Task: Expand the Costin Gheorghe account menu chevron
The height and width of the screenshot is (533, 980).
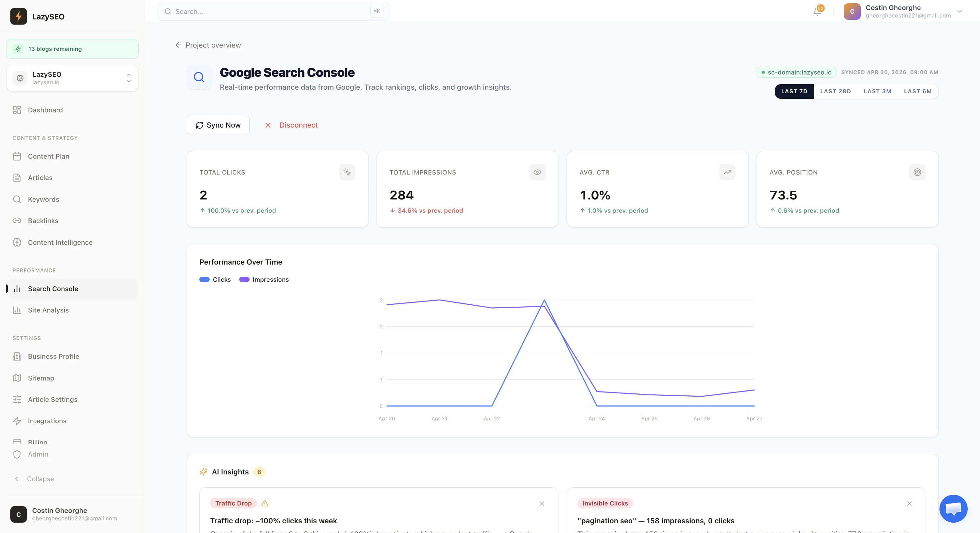Action: coord(960,11)
